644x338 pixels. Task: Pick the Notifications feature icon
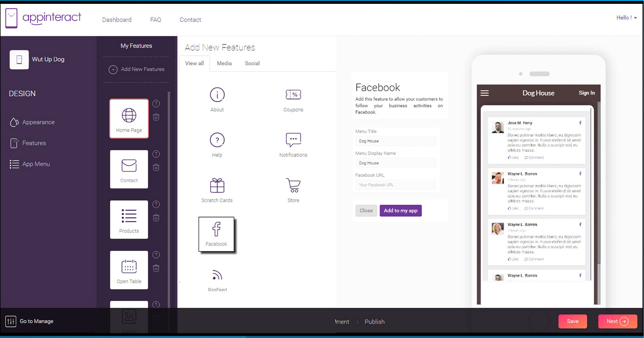293,140
